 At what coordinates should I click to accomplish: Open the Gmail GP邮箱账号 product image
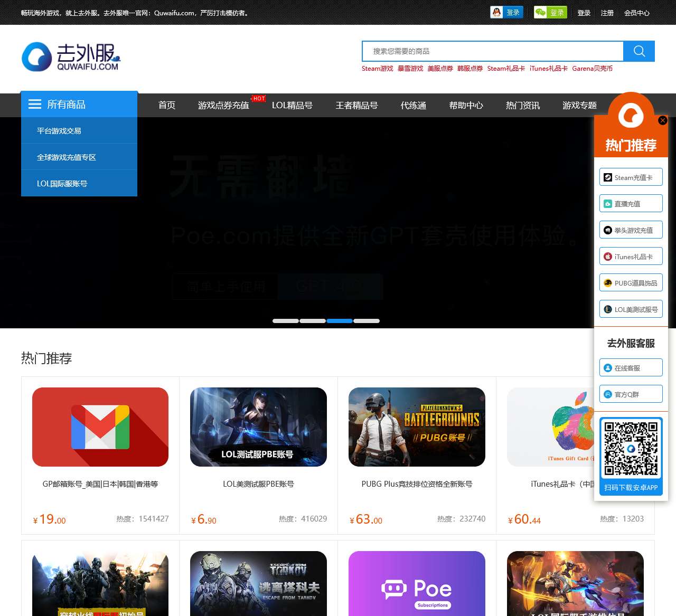click(x=100, y=427)
